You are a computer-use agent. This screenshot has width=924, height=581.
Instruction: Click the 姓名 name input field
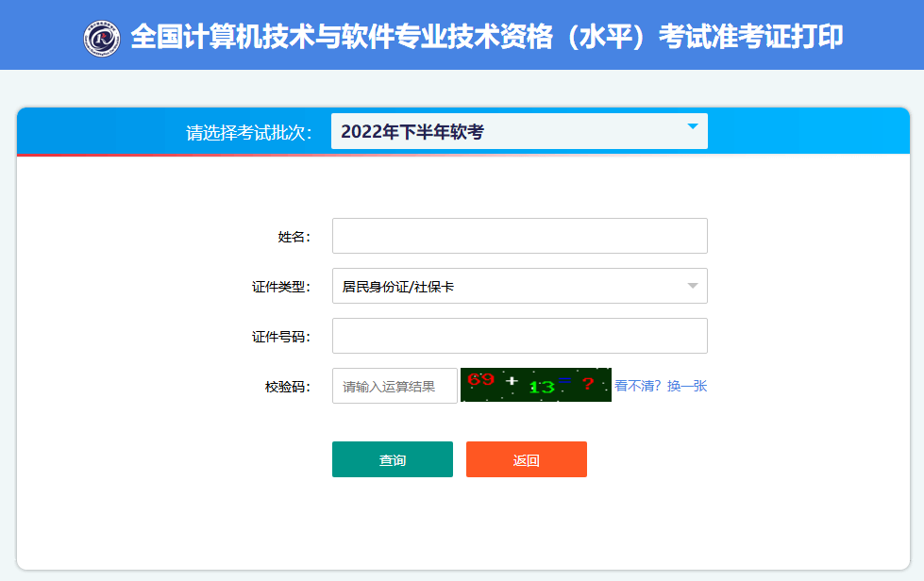click(x=519, y=236)
